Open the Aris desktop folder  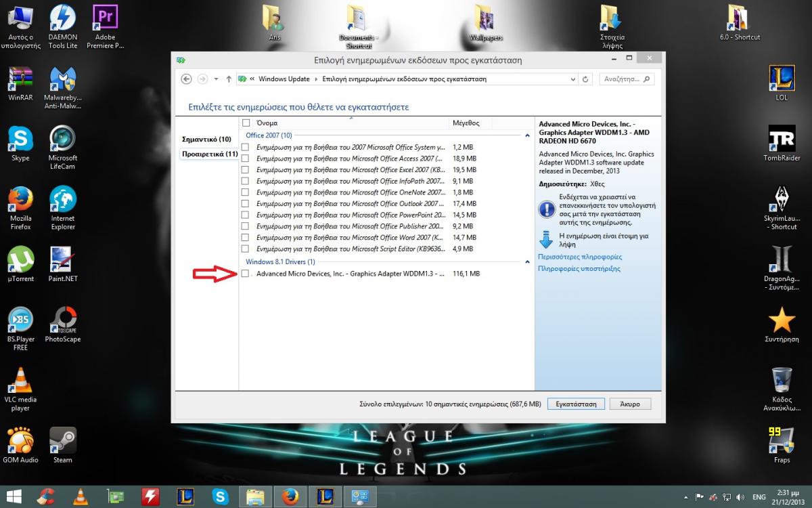(273, 22)
